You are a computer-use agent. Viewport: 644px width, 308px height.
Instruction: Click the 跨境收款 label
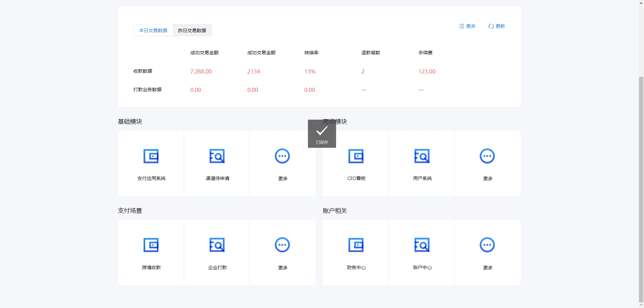[x=151, y=267]
